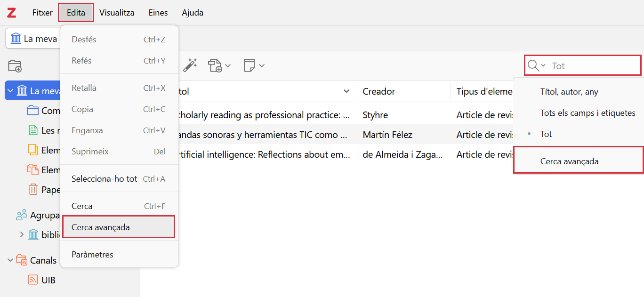Click the UIB feed icon

33,280
